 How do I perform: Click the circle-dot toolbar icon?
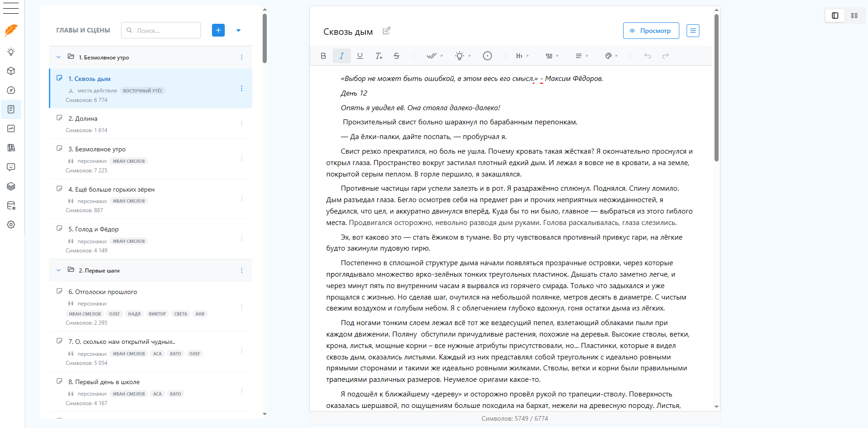point(487,56)
